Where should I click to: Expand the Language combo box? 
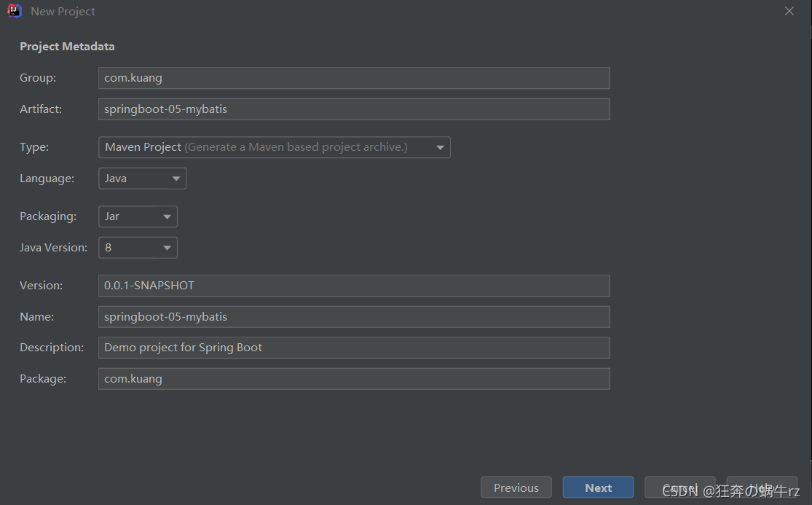click(x=143, y=179)
